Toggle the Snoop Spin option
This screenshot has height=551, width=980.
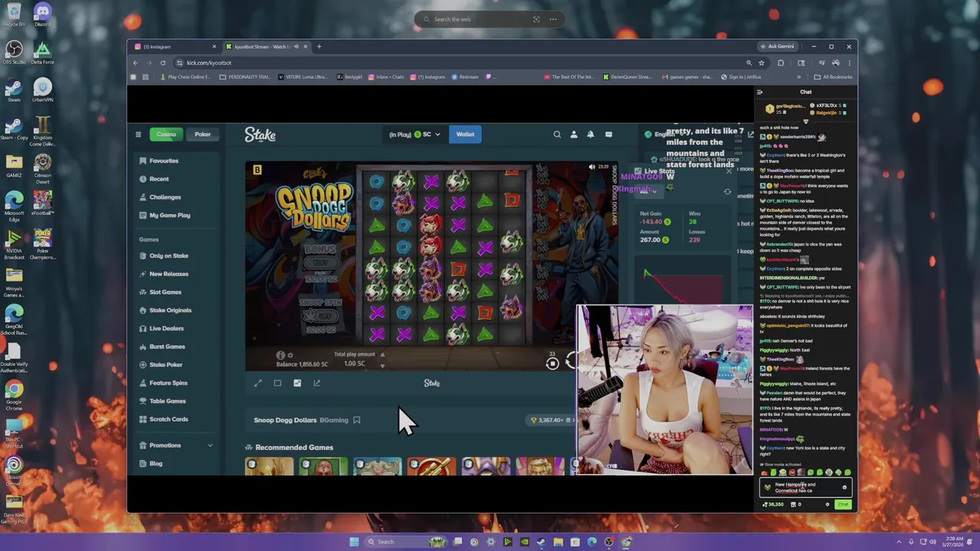[x=321, y=315]
